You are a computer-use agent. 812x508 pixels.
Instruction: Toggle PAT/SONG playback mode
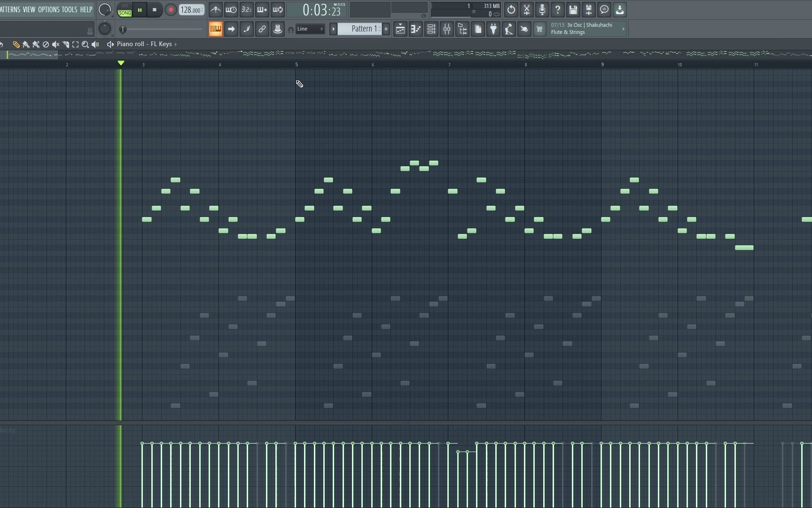coord(125,9)
